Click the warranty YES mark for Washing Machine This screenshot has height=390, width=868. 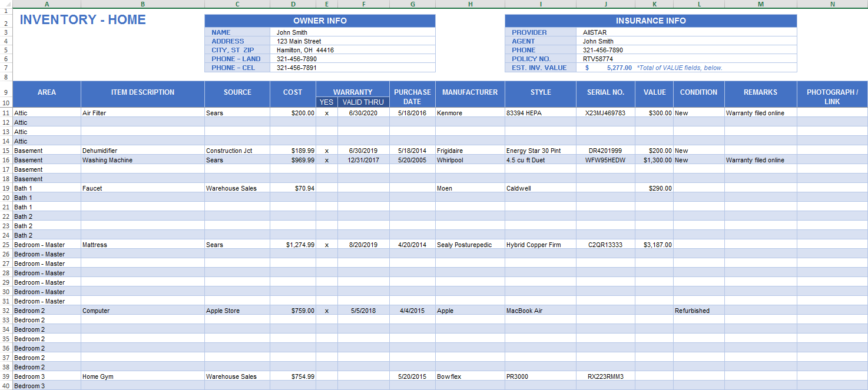[x=326, y=159]
